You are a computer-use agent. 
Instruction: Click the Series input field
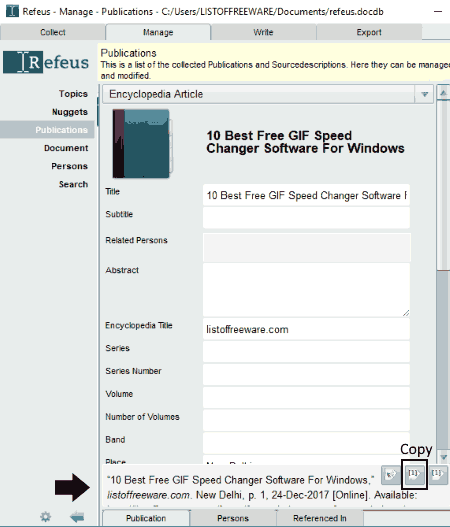click(306, 352)
